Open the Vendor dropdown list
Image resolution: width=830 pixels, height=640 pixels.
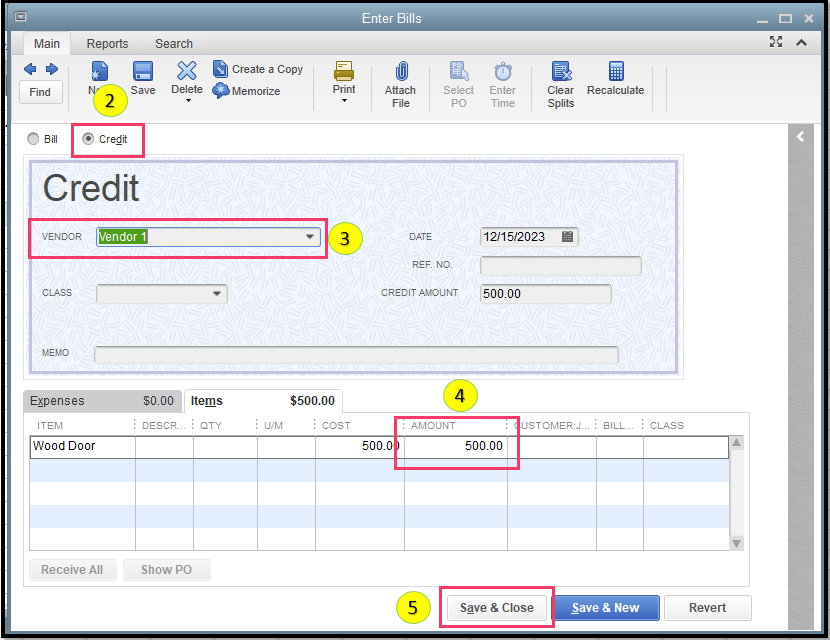click(310, 237)
